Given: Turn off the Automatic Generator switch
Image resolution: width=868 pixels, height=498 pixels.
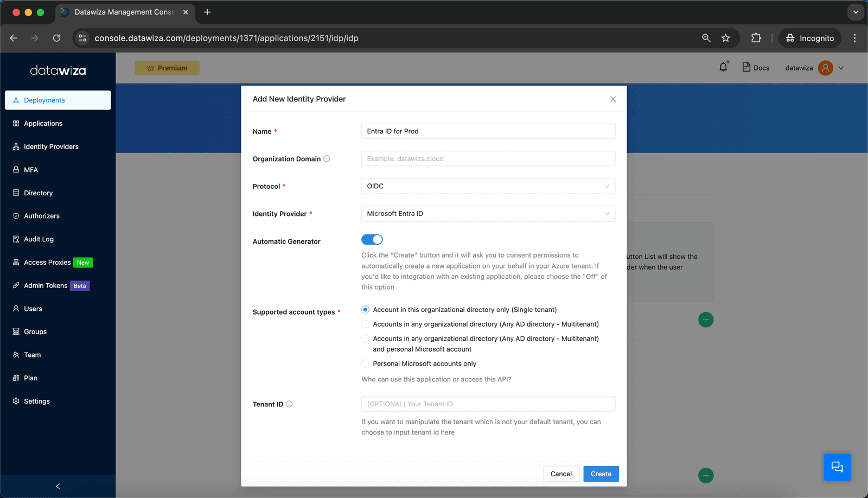Looking at the screenshot, I should 372,240.
